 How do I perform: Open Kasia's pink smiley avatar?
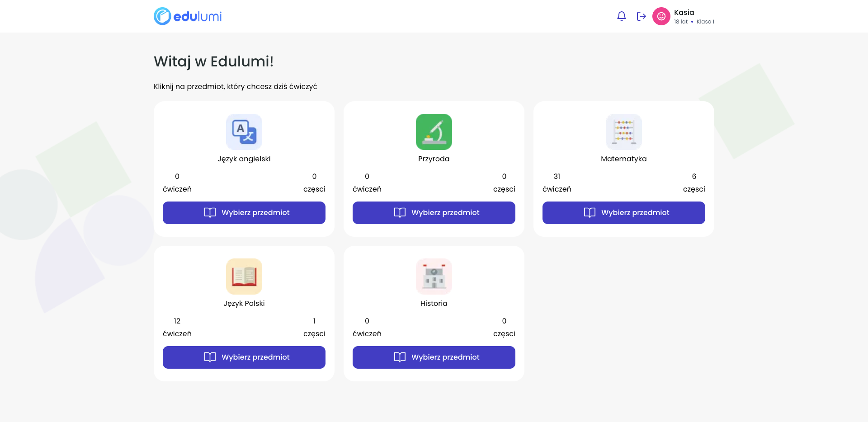click(661, 16)
